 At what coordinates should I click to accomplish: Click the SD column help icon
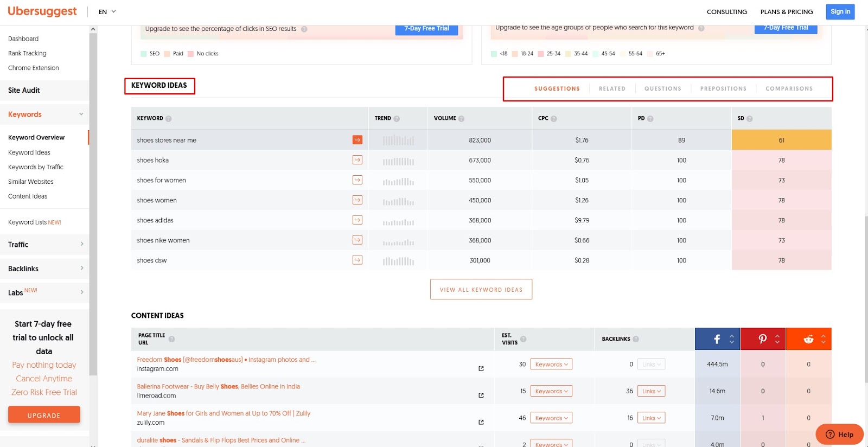coord(750,119)
